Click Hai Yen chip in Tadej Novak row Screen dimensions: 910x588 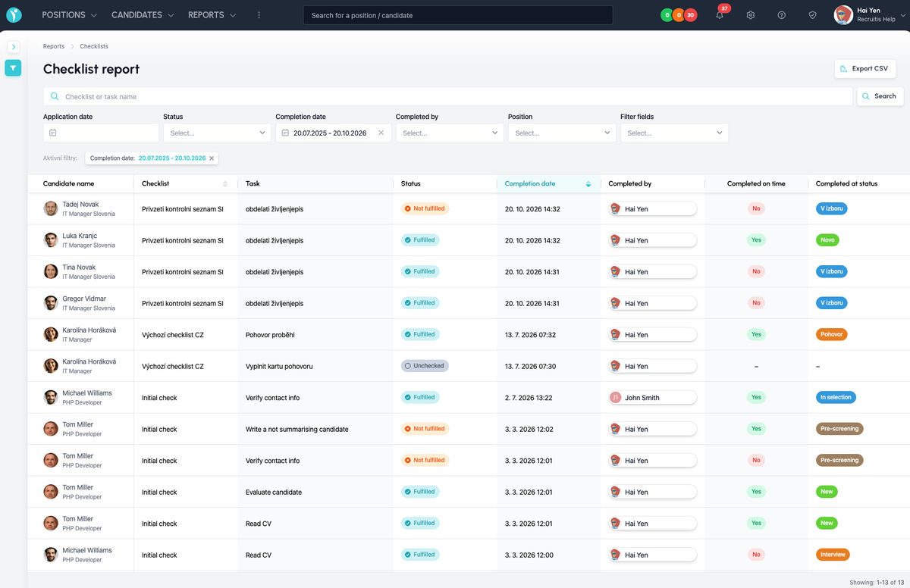(652, 208)
